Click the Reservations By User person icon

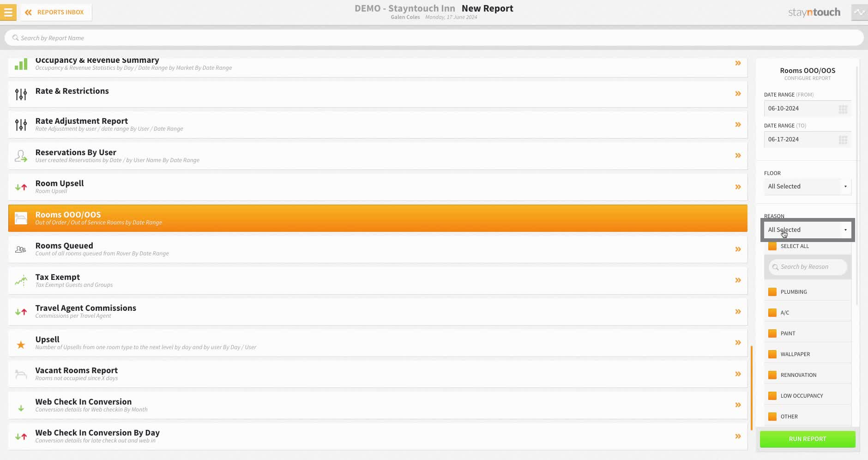pos(21,156)
